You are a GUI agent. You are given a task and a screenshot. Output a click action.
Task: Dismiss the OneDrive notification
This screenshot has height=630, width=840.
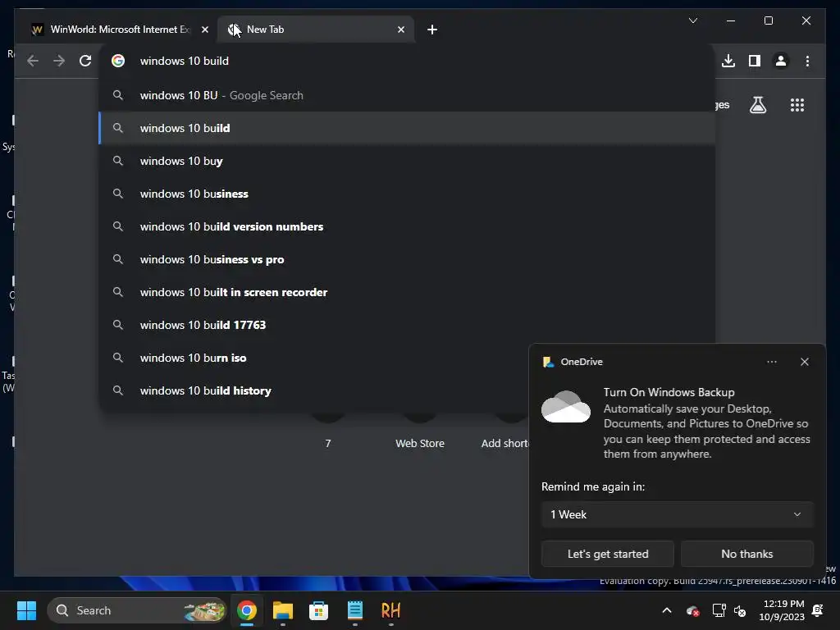(x=804, y=362)
